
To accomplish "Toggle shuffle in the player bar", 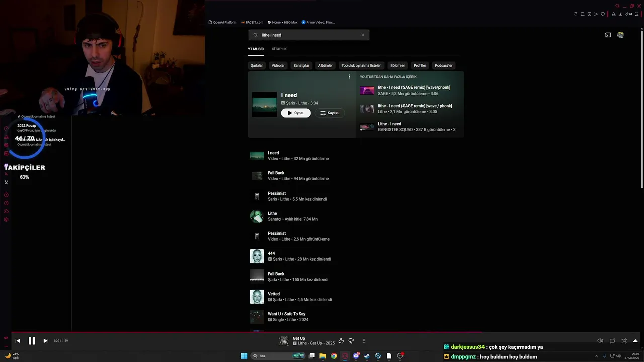I will click(624, 341).
